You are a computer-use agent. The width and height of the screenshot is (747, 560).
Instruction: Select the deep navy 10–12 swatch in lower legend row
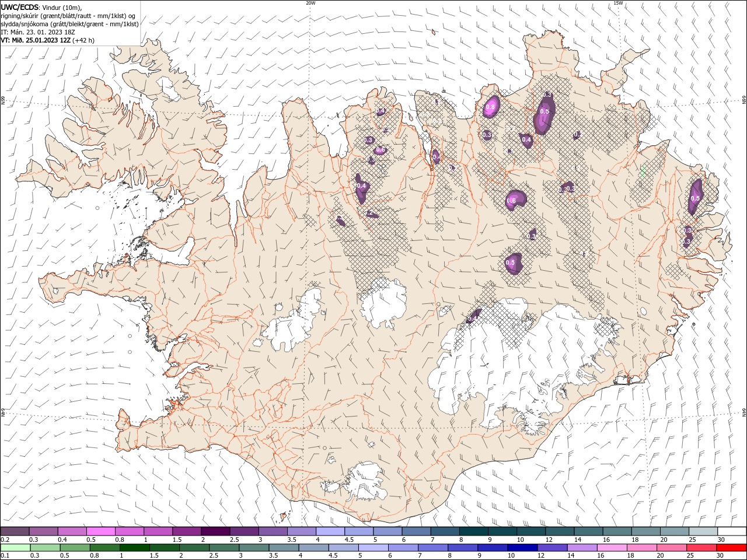click(x=522, y=548)
